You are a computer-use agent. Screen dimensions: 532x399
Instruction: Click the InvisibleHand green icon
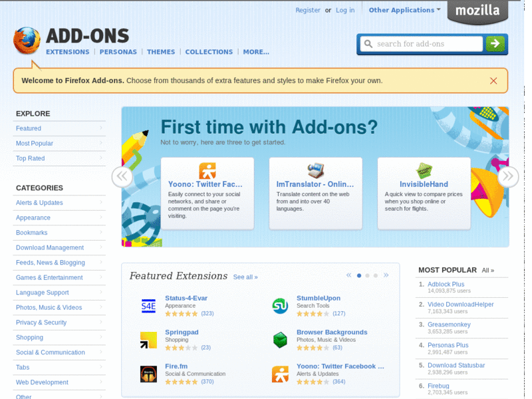424,171
